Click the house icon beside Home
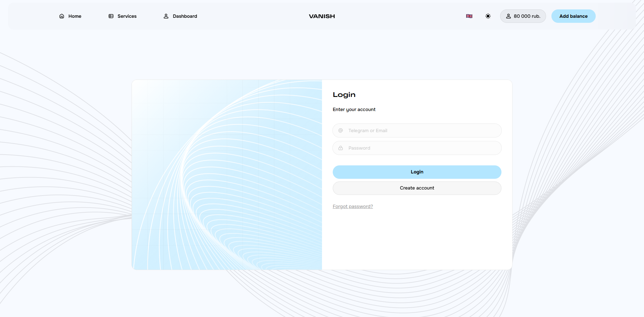The width and height of the screenshot is (644, 317). [x=62, y=16]
